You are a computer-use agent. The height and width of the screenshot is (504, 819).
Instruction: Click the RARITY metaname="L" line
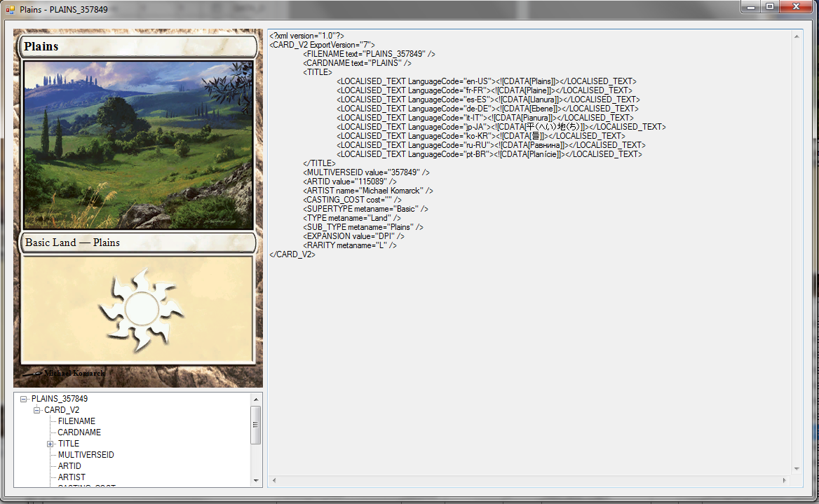(x=349, y=245)
